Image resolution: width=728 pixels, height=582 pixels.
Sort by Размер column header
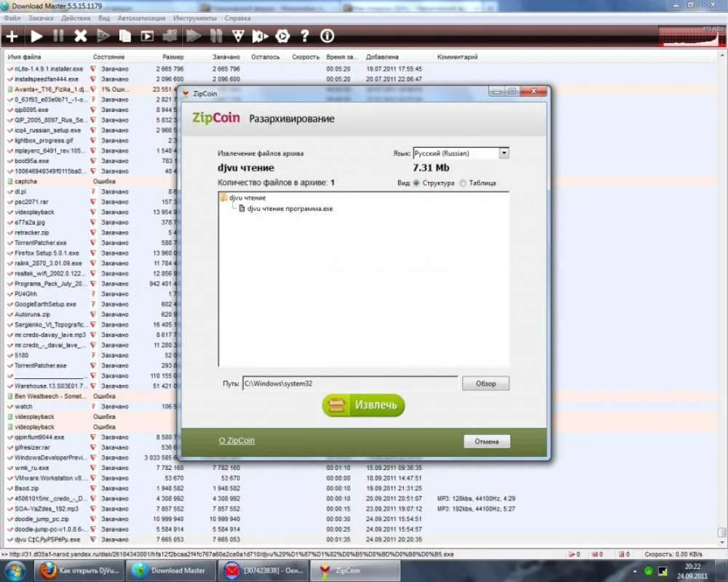[173, 57]
